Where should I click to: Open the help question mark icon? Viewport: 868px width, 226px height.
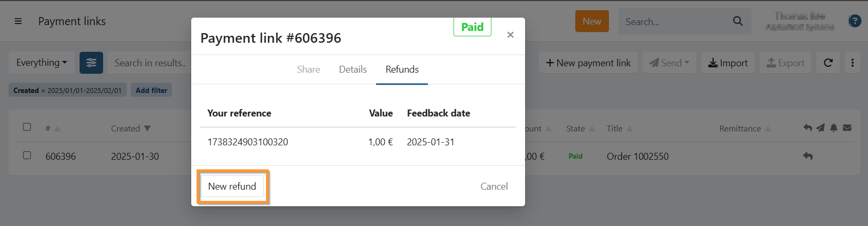(x=855, y=21)
